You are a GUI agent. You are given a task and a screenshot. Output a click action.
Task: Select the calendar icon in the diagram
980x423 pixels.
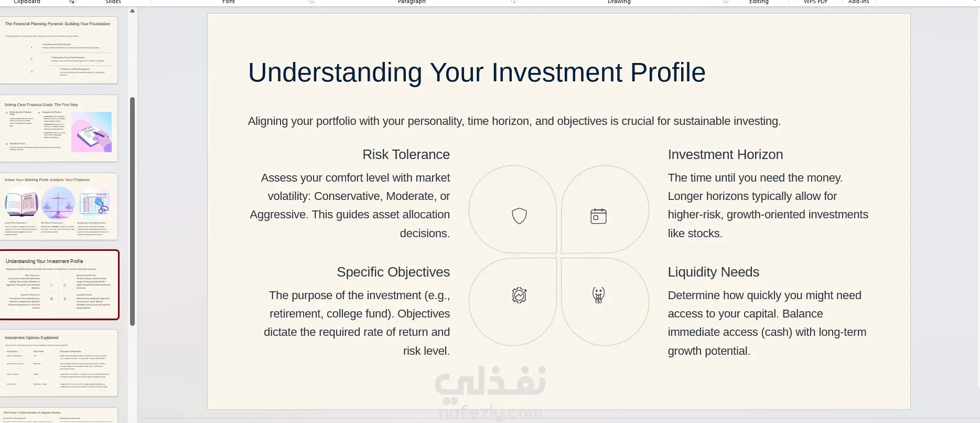pos(598,216)
